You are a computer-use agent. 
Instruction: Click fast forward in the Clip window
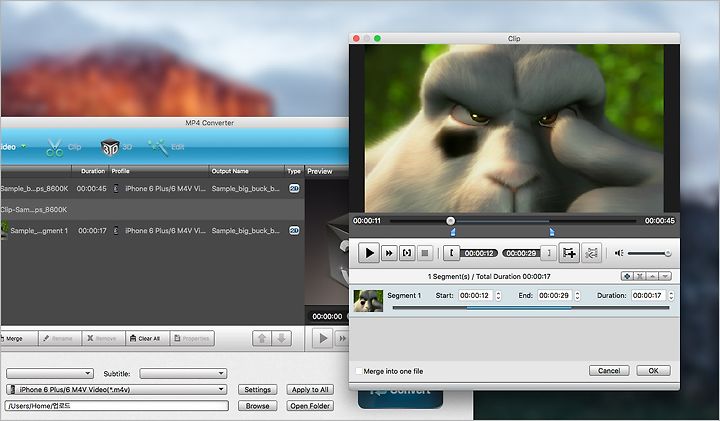point(389,253)
